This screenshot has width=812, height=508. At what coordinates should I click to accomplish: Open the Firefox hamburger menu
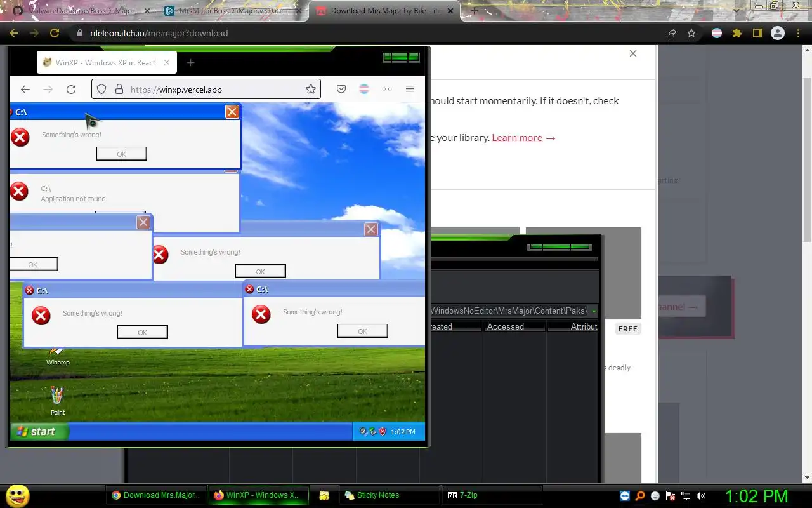point(410,90)
